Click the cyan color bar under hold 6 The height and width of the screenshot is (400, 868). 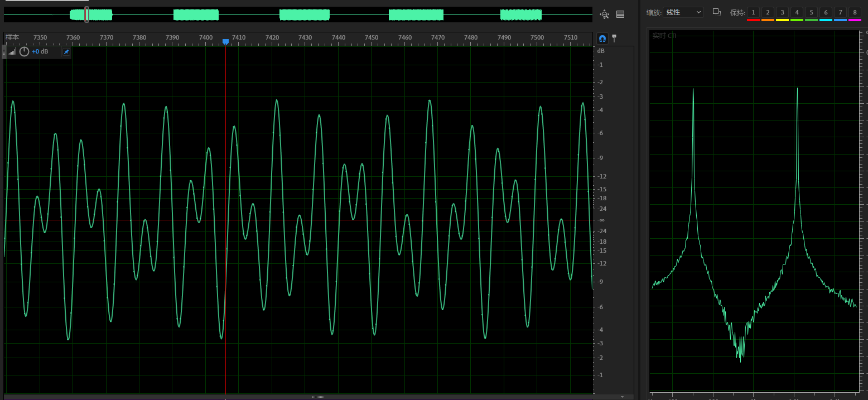(826, 20)
